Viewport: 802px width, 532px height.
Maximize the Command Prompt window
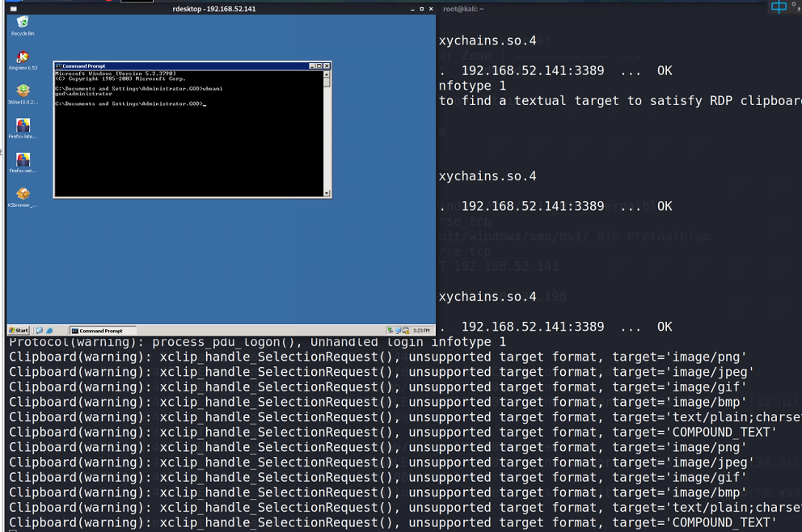coord(319,66)
